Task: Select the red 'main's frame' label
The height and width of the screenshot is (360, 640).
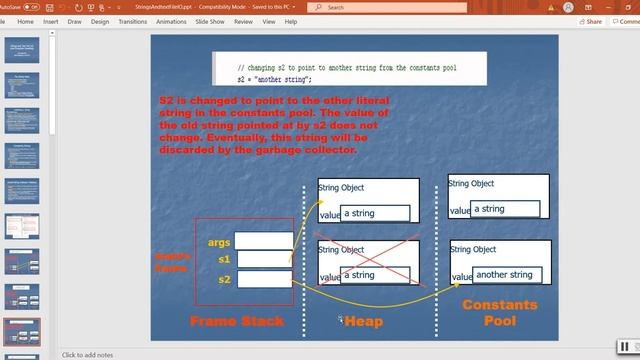Action: pyautogui.click(x=172, y=262)
